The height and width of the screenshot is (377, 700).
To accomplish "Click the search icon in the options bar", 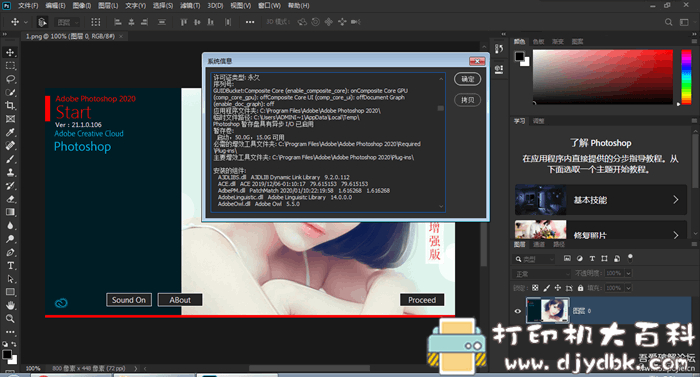I will (668, 22).
